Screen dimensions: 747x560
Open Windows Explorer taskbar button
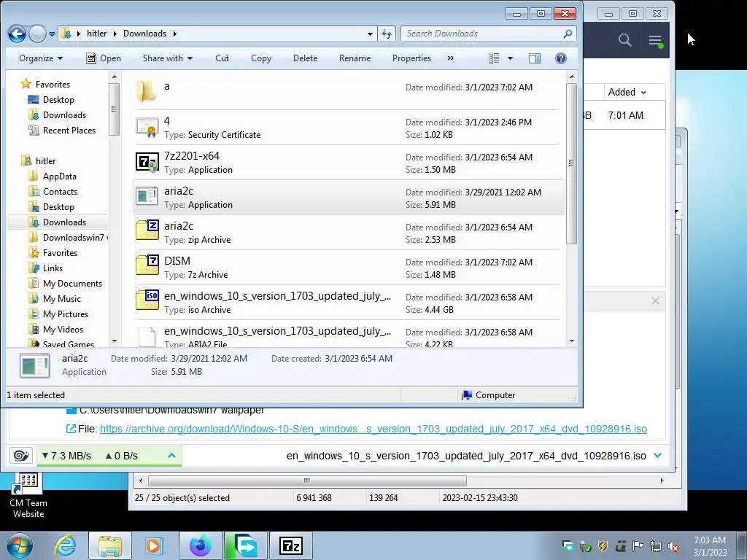[x=110, y=545]
